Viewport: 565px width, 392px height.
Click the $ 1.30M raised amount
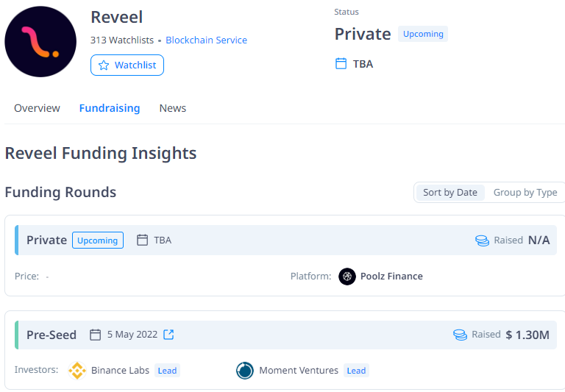coord(527,335)
